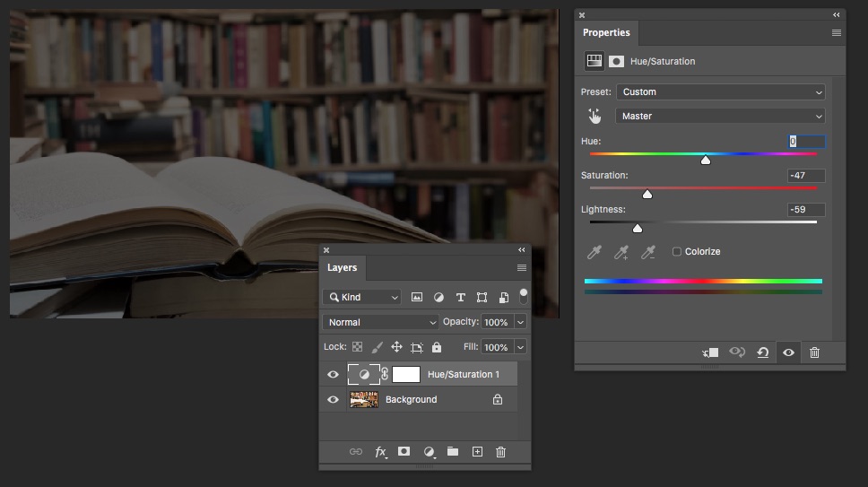868x487 pixels.
Task: Open the layer effects fx menu
Action: (380, 452)
